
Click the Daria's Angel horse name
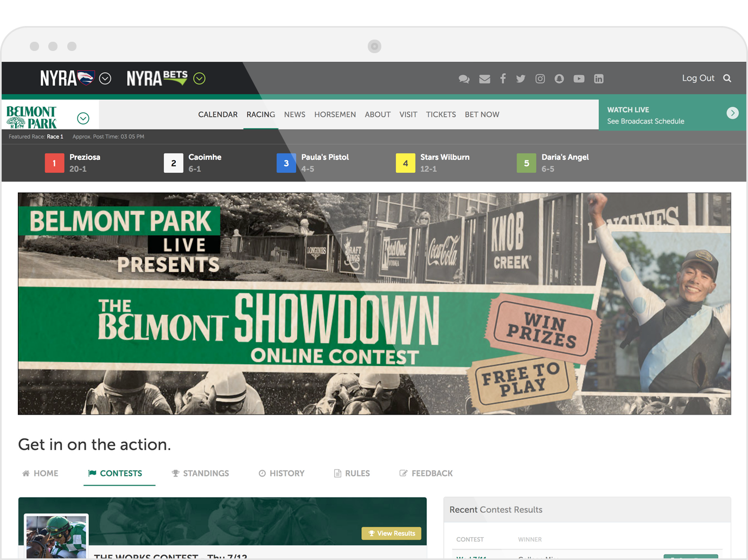565,157
